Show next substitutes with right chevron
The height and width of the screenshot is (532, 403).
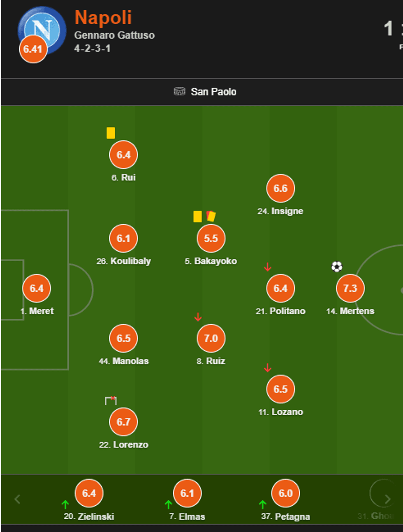click(387, 499)
